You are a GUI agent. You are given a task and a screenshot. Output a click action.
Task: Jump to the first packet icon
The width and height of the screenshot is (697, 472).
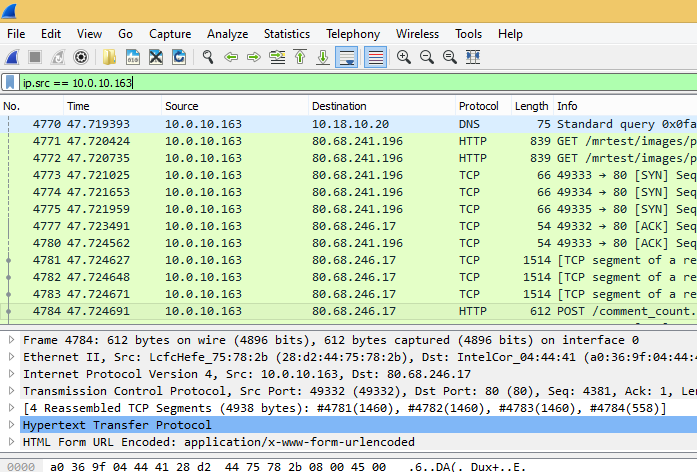click(300, 57)
